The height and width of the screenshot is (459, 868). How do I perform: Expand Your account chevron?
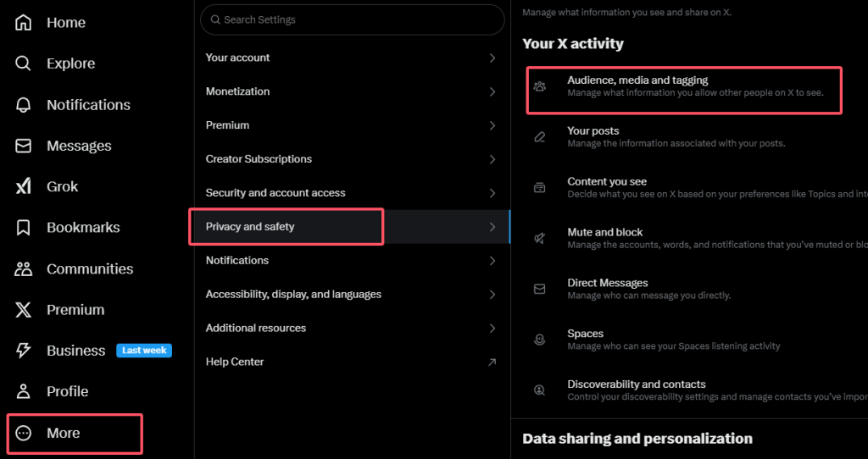[x=492, y=58]
